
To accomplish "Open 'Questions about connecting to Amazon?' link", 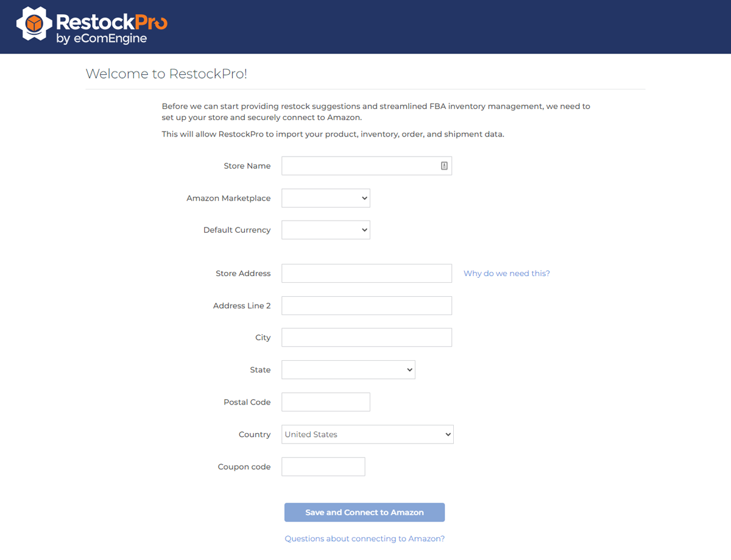I will click(x=364, y=539).
